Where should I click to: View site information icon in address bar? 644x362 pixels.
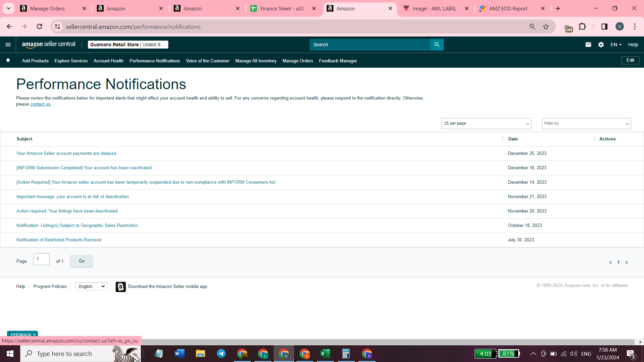coord(57,26)
